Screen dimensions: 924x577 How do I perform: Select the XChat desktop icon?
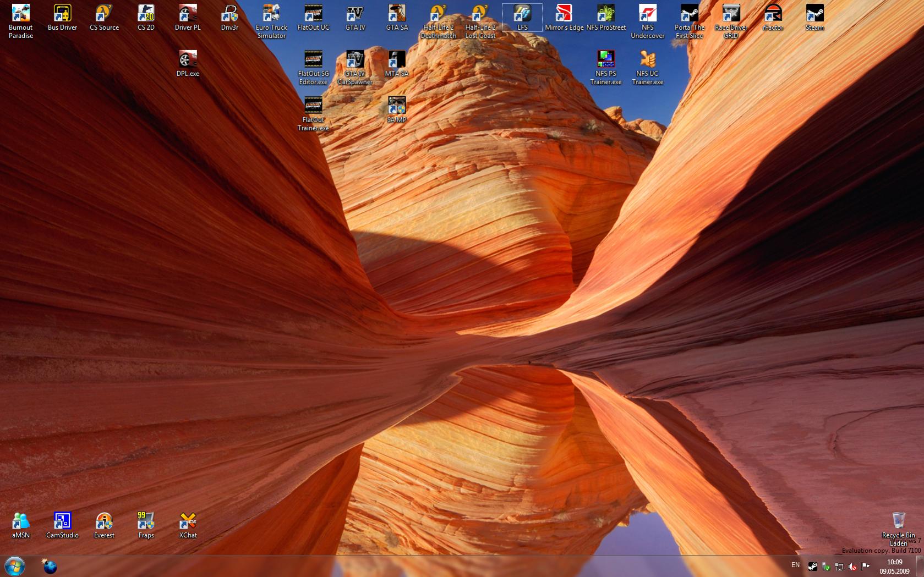point(188,525)
